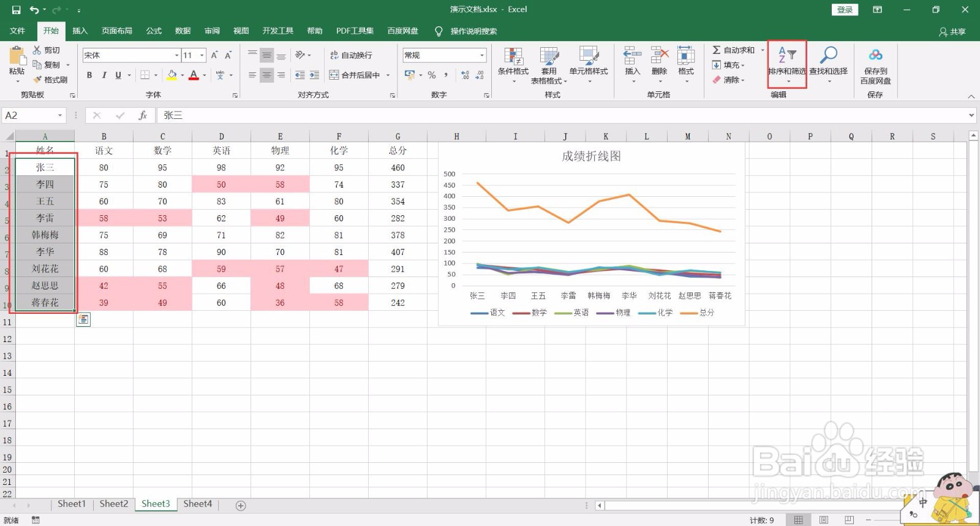Click Find and Select magnifier icon
Image resolution: width=980 pixels, height=526 pixels.
[828, 55]
